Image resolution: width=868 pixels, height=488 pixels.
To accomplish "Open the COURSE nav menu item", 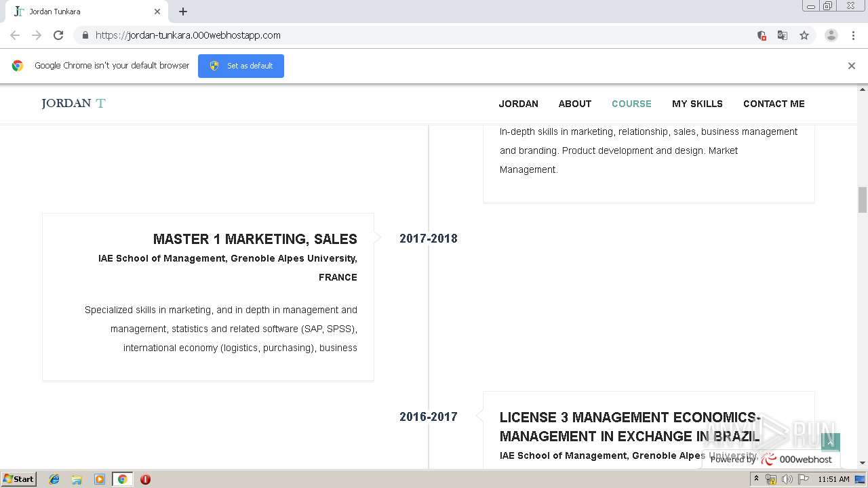I will [x=631, y=104].
